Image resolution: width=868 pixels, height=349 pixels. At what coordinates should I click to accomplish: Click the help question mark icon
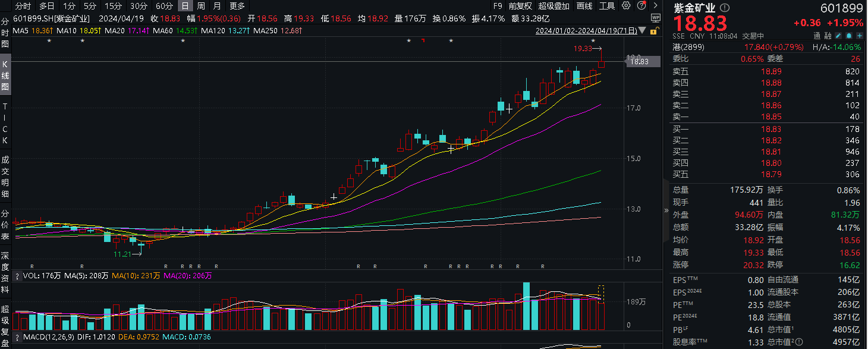pyautogui.click(x=640, y=6)
